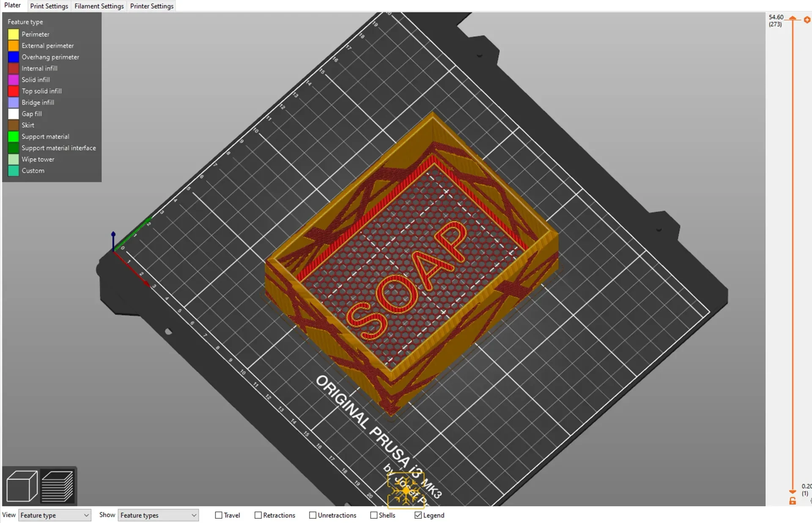The height and width of the screenshot is (523, 812).
Task: Open the Plater tab
Action: [13, 6]
